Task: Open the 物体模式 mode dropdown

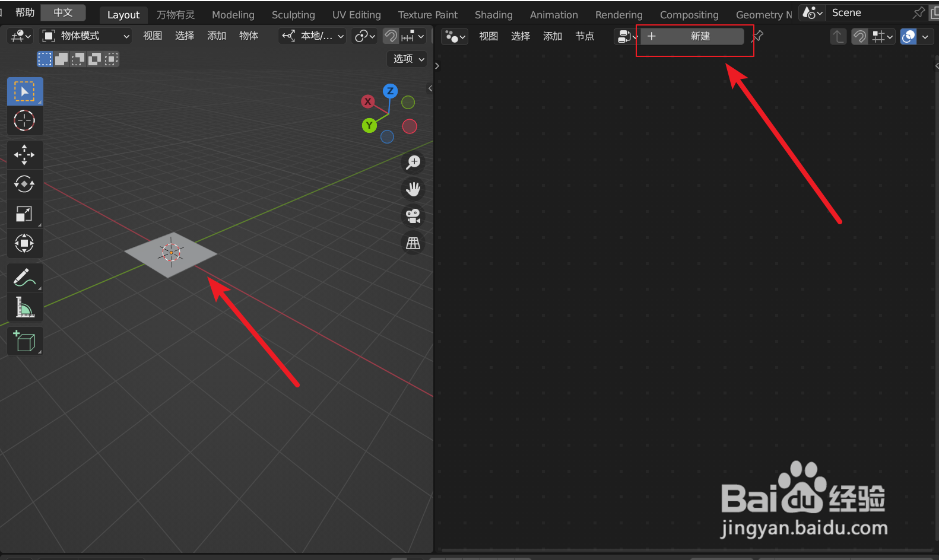Action: click(x=86, y=36)
